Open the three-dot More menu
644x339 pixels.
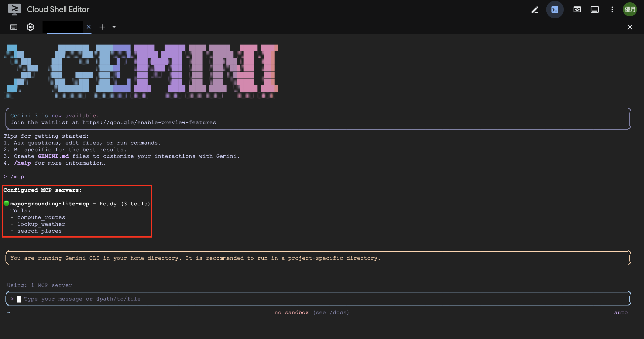612,10
